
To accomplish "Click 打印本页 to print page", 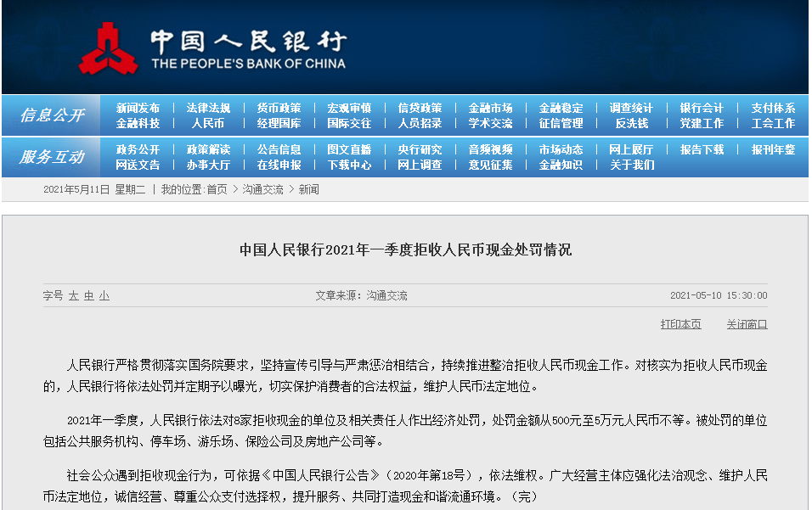I will click(681, 324).
